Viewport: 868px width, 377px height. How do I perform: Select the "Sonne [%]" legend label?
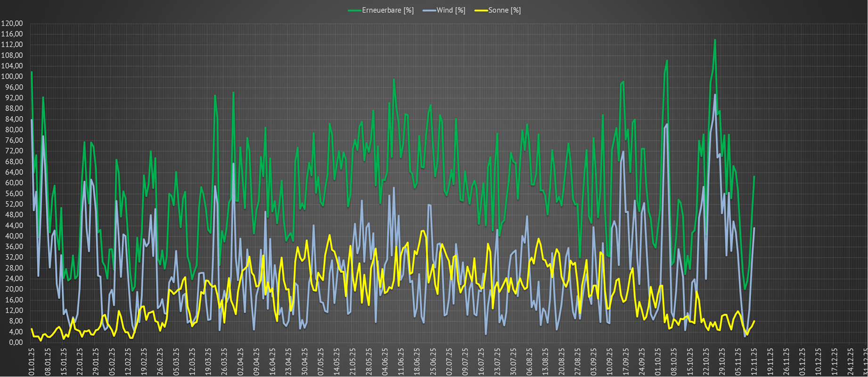tap(504, 10)
